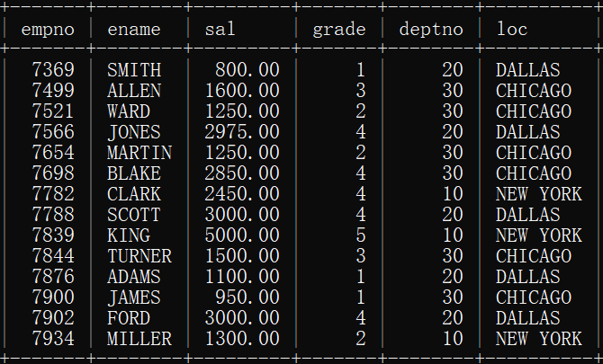Select salary value 2975.00

tap(242, 132)
